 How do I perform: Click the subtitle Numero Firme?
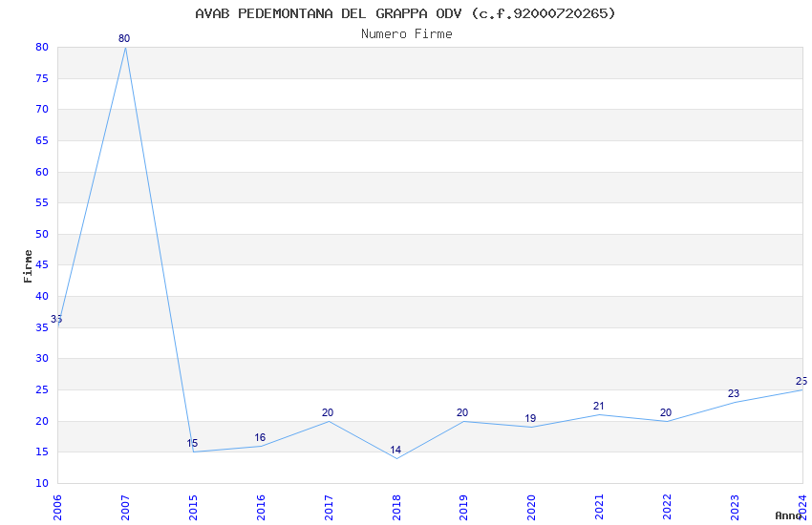(407, 34)
